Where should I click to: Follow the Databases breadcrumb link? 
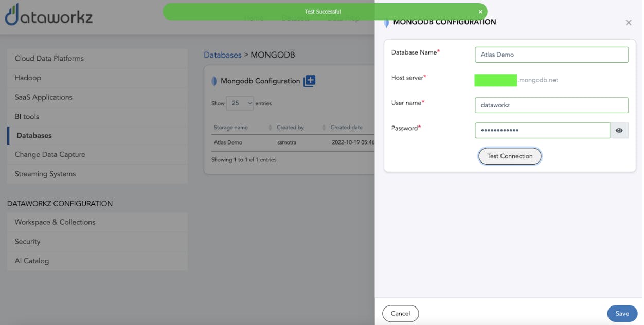tap(222, 55)
